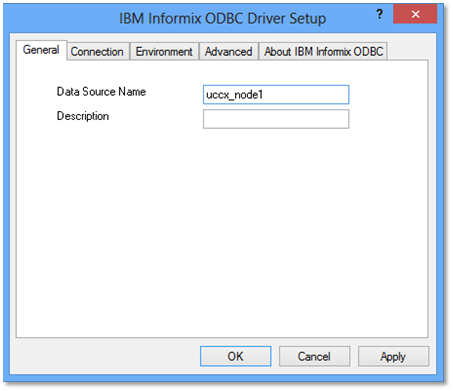
Task: Open the Connection tab
Action: (97, 52)
